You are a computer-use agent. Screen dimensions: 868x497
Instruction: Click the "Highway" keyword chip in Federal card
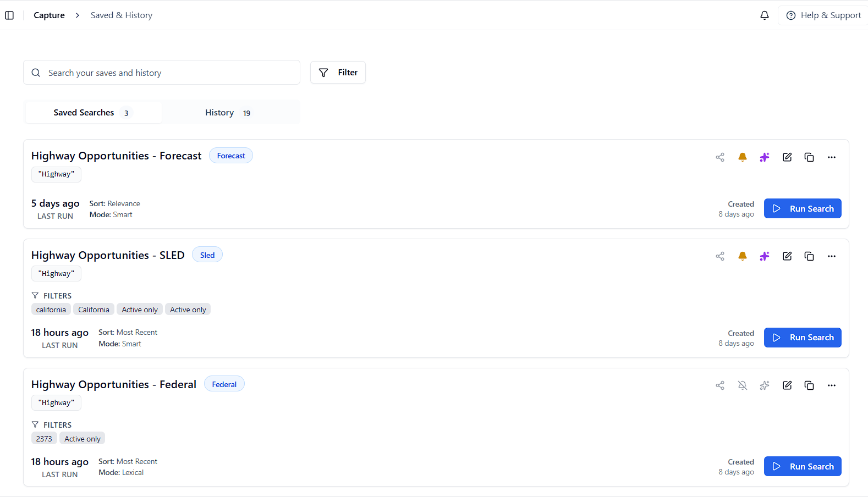point(56,403)
